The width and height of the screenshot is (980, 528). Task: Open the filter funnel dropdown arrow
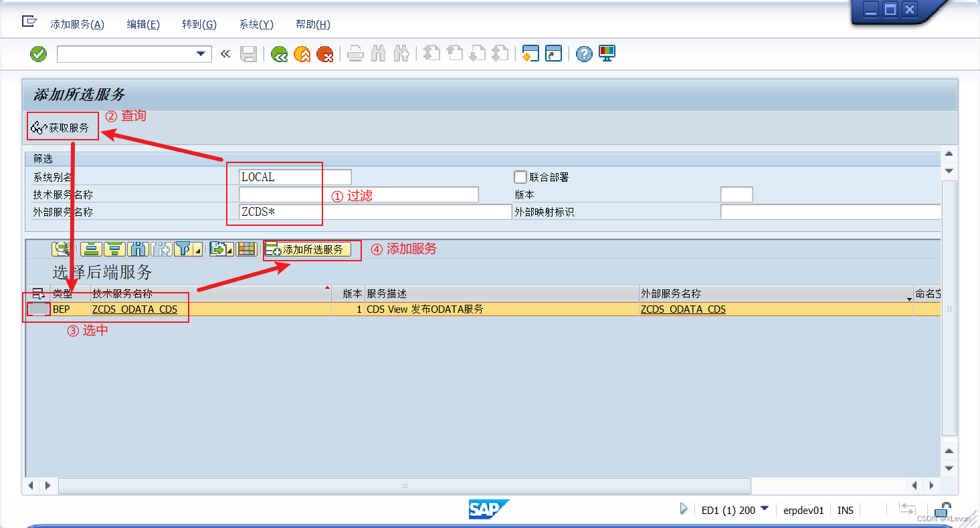coord(198,251)
